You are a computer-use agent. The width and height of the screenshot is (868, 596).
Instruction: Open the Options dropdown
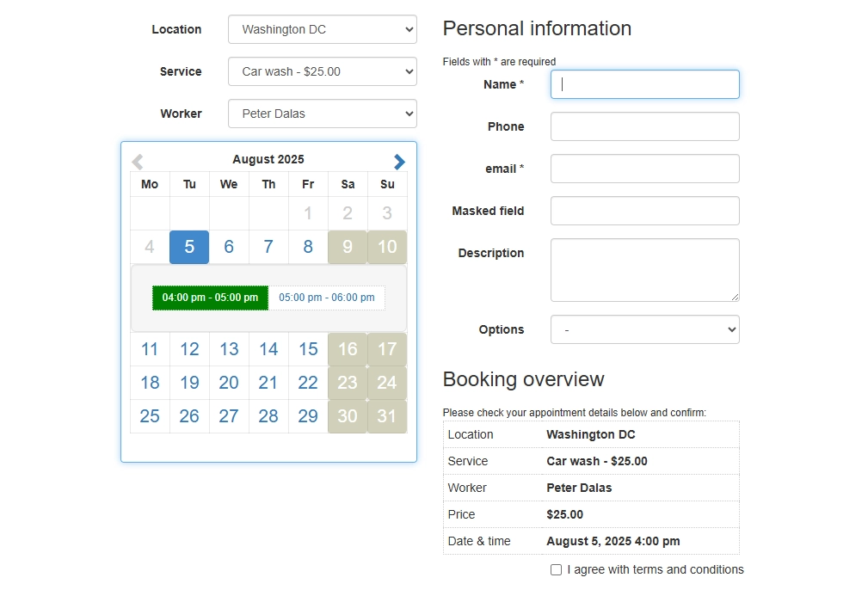(x=645, y=329)
